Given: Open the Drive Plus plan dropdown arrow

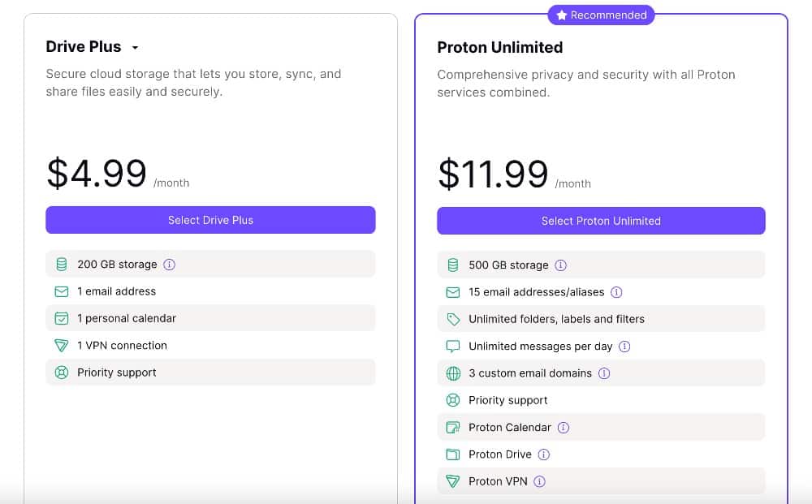Looking at the screenshot, I should 135,48.
